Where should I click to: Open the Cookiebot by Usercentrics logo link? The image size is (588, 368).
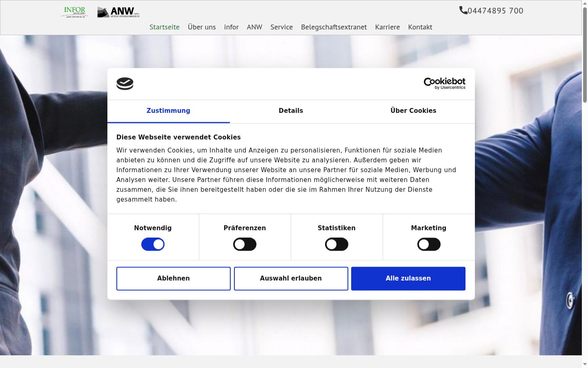(x=445, y=83)
